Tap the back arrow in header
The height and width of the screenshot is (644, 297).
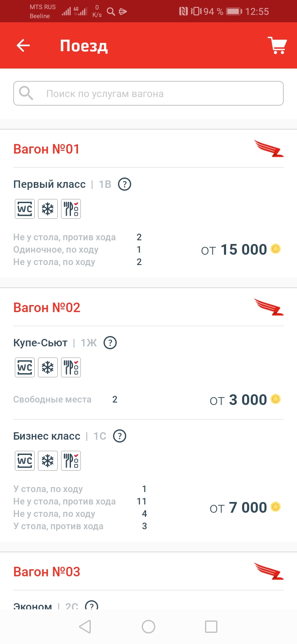pos(23,45)
